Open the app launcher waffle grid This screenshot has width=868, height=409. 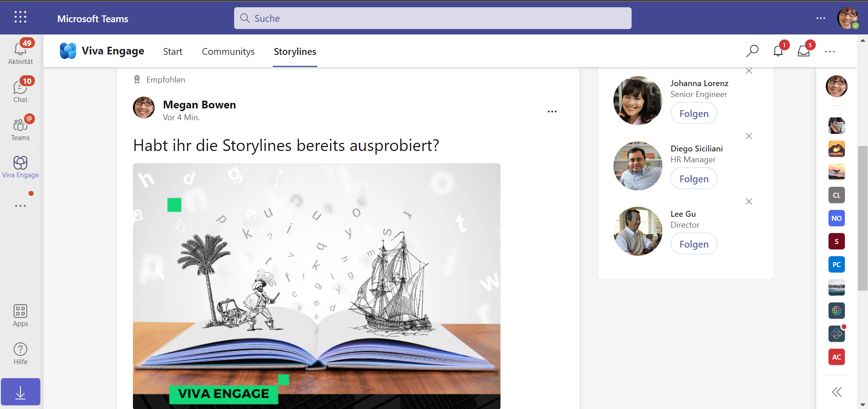(20, 17)
